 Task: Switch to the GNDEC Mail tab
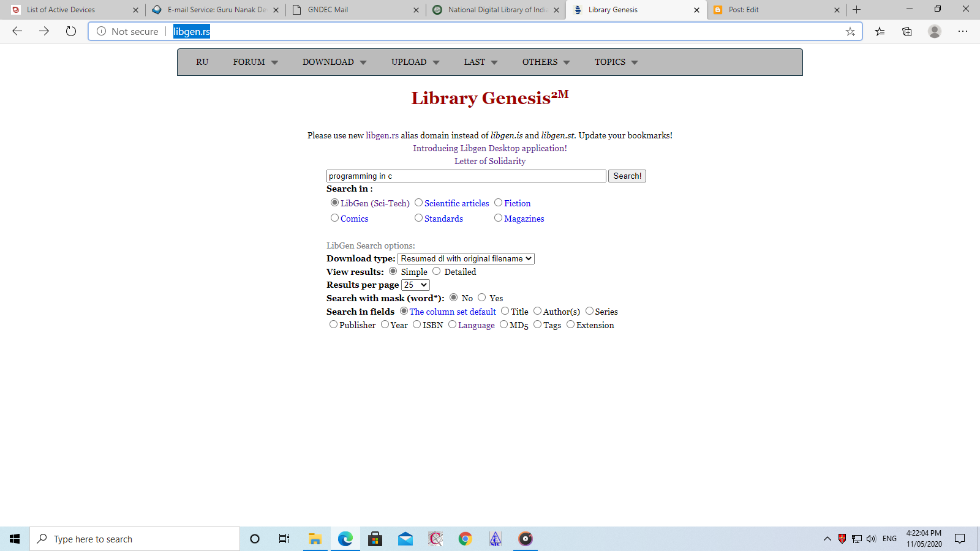(x=356, y=10)
